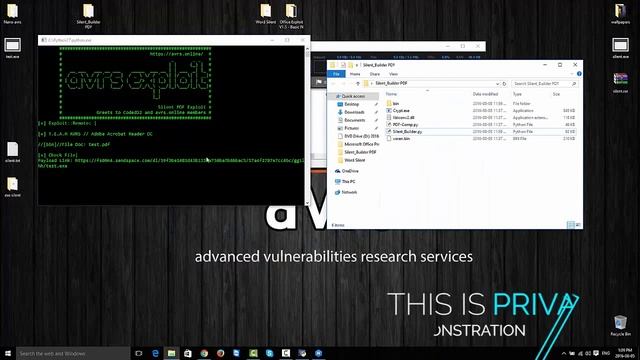Screen dimensions: 640x360
Task: Open Desktop in navigation pane
Action: pyautogui.click(x=351, y=104)
